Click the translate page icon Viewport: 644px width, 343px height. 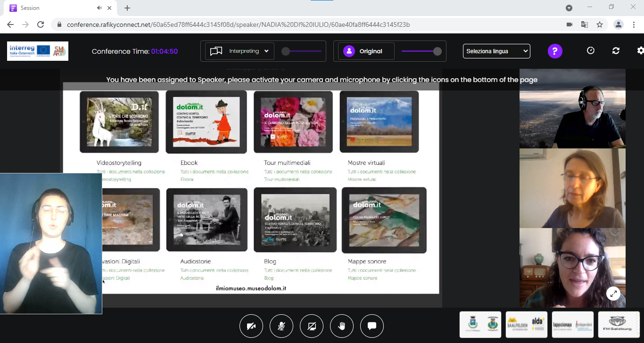tap(585, 24)
